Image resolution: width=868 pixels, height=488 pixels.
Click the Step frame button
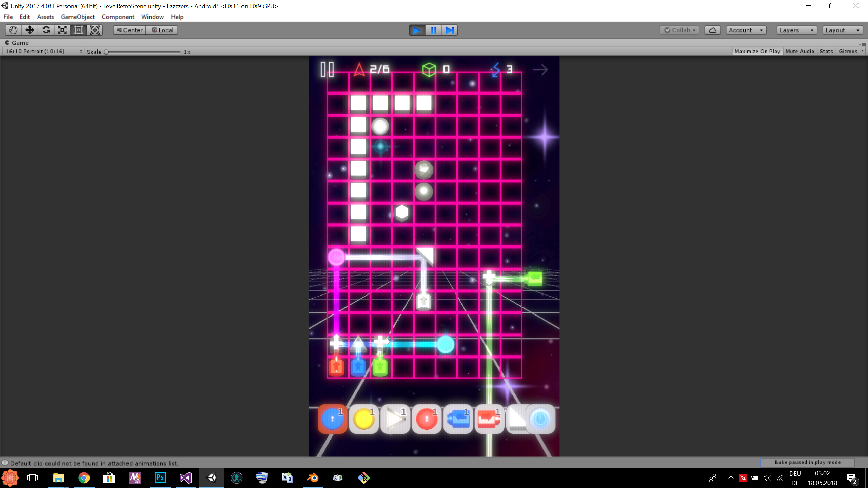tap(450, 30)
